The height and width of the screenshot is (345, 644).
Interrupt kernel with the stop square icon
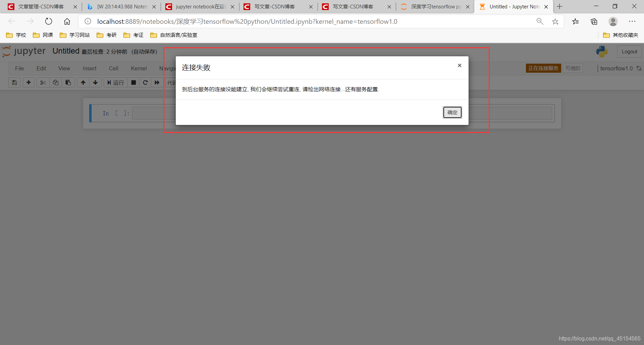133,82
